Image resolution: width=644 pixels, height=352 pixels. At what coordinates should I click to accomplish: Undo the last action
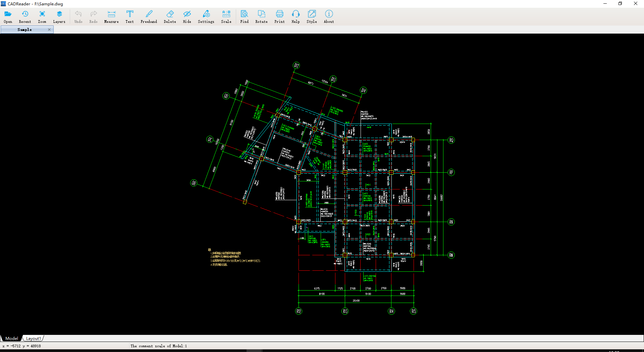pyautogui.click(x=78, y=16)
